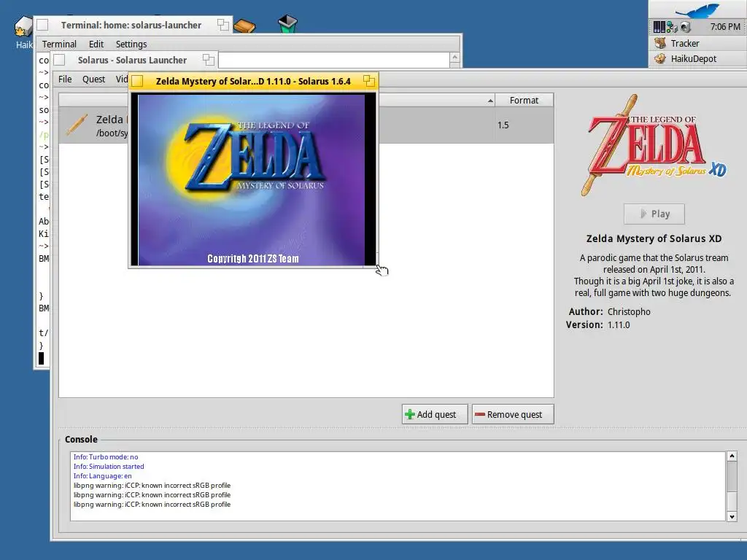Click the volume tray icon

686,27
